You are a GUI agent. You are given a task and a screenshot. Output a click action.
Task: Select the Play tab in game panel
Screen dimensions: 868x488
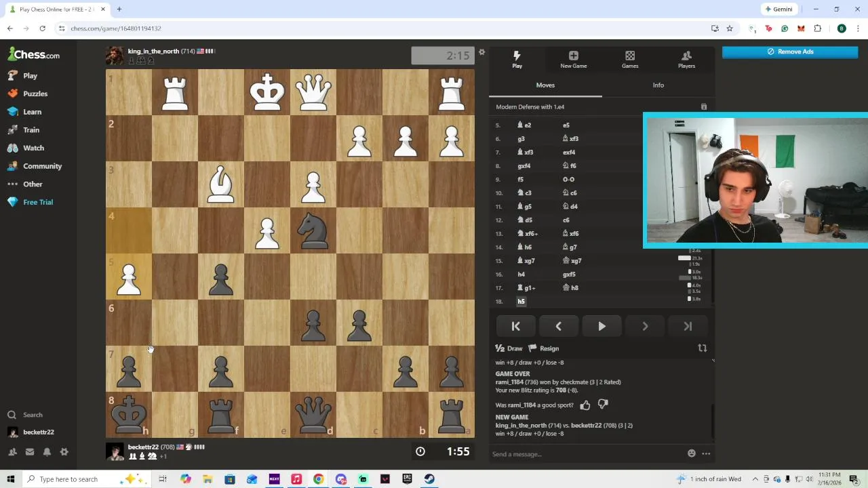(x=517, y=60)
